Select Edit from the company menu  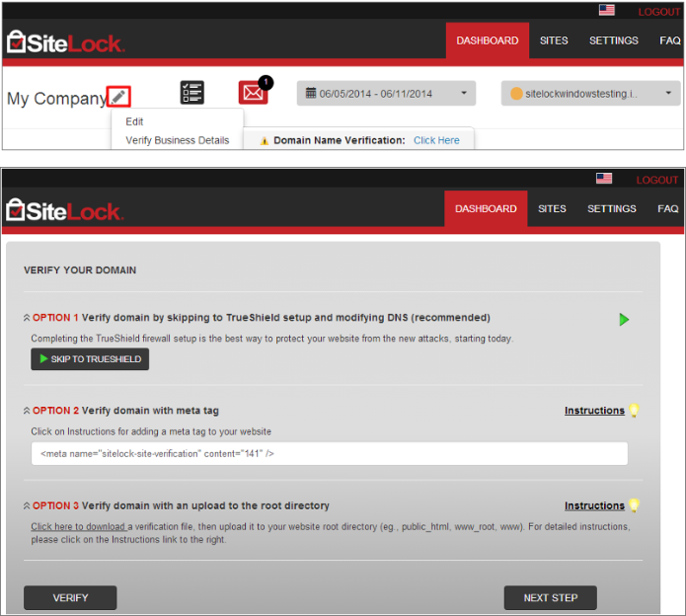click(134, 121)
